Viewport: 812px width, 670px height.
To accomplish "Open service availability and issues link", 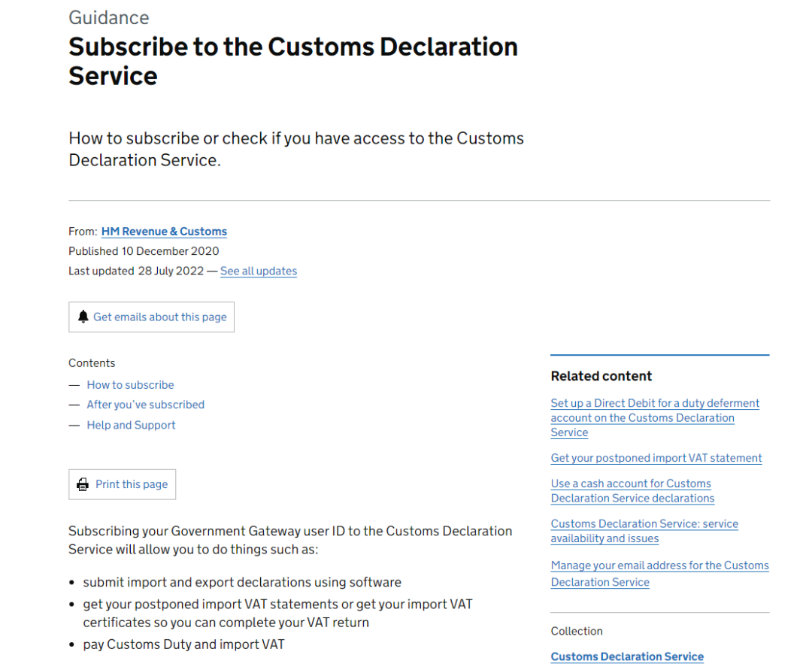I will click(644, 524).
